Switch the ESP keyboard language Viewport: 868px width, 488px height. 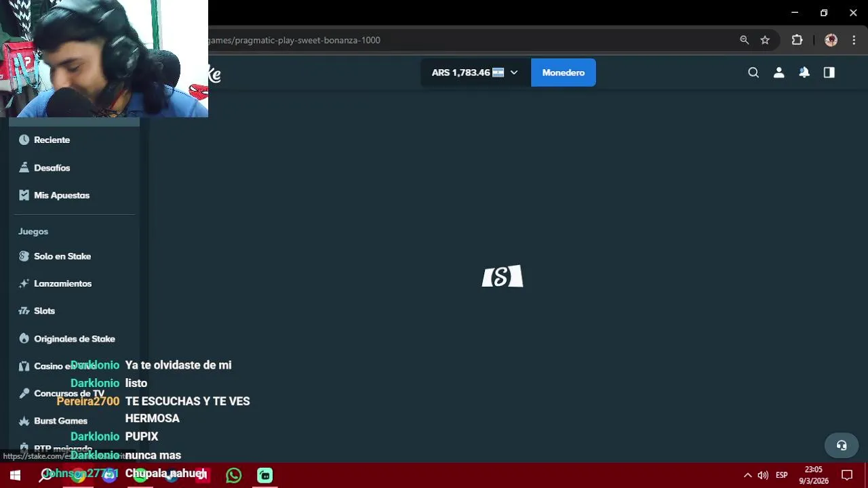click(x=782, y=475)
